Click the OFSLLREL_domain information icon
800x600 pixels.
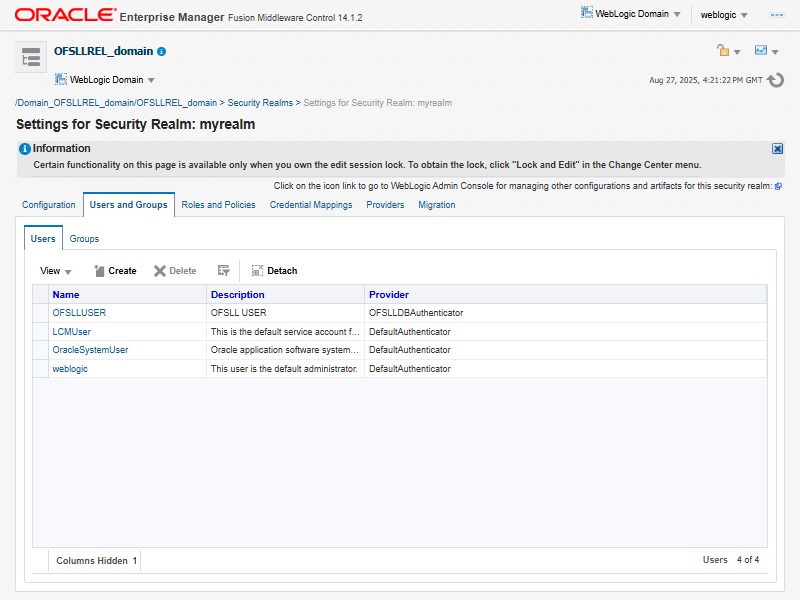162,51
